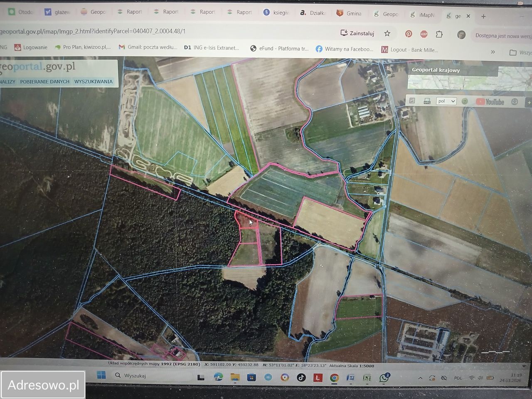Switch to the Gmina browser tab
Screen dimensions: 532x399
point(349,13)
